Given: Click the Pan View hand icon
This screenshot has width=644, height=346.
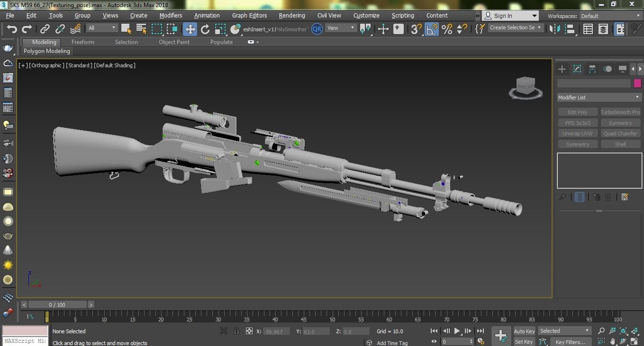Looking at the screenshot, I should 612,342.
